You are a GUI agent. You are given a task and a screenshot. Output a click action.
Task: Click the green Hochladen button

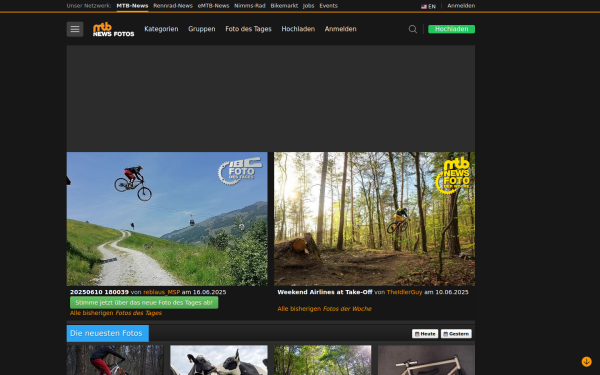coord(452,29)
